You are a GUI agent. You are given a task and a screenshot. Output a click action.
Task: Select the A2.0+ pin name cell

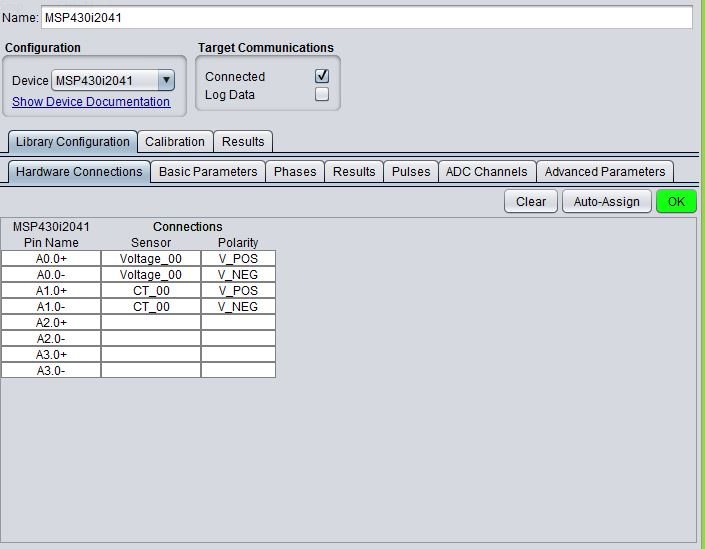(x=51, y=323)
